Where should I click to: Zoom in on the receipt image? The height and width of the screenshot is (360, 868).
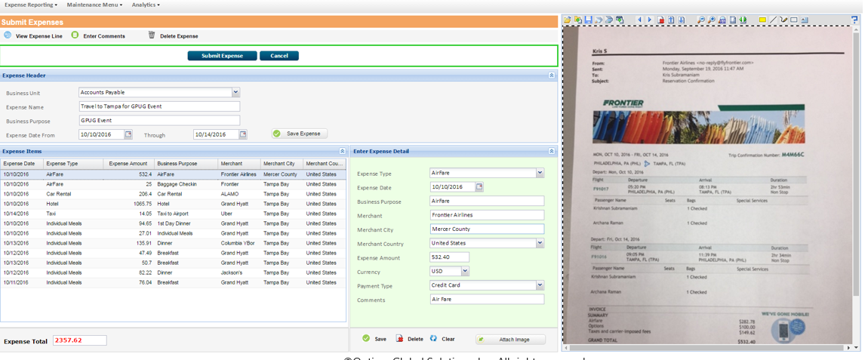click(x=711, y=20)
